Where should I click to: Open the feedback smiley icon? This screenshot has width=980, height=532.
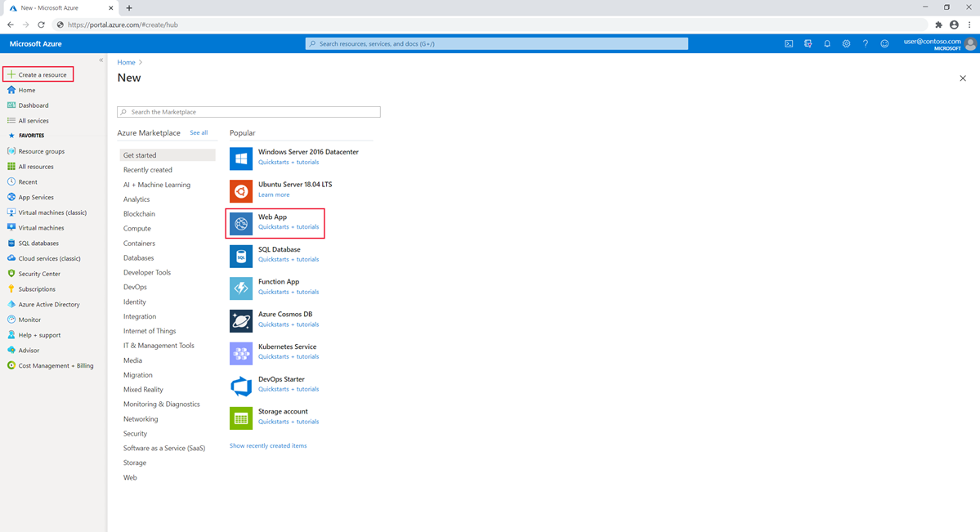click(x=884, y=44)
